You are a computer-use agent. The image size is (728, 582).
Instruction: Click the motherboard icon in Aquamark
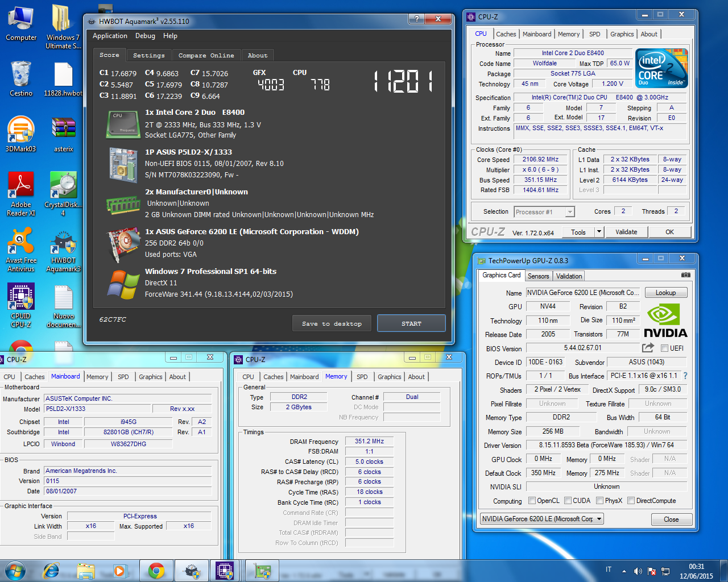123,165
